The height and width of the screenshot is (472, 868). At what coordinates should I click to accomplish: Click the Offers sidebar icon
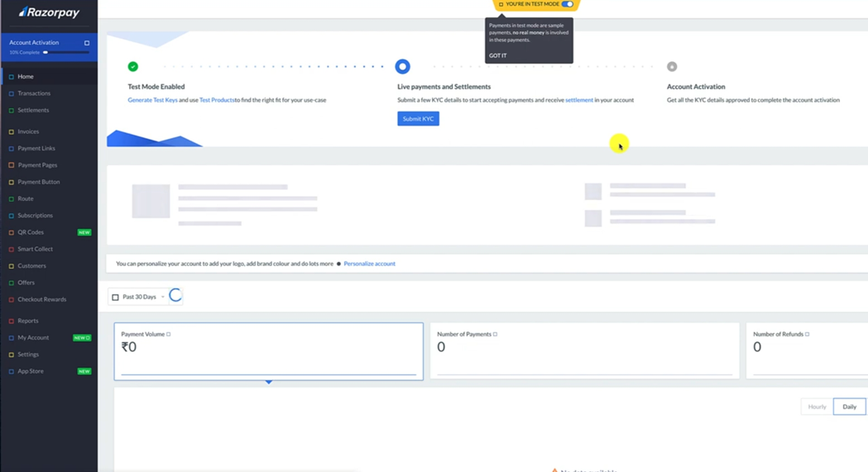(11, 283)
